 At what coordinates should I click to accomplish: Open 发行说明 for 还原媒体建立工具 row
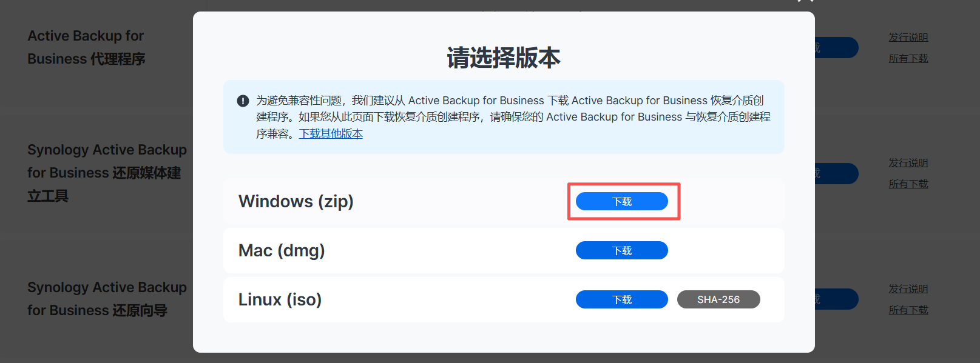pos(908,163)
